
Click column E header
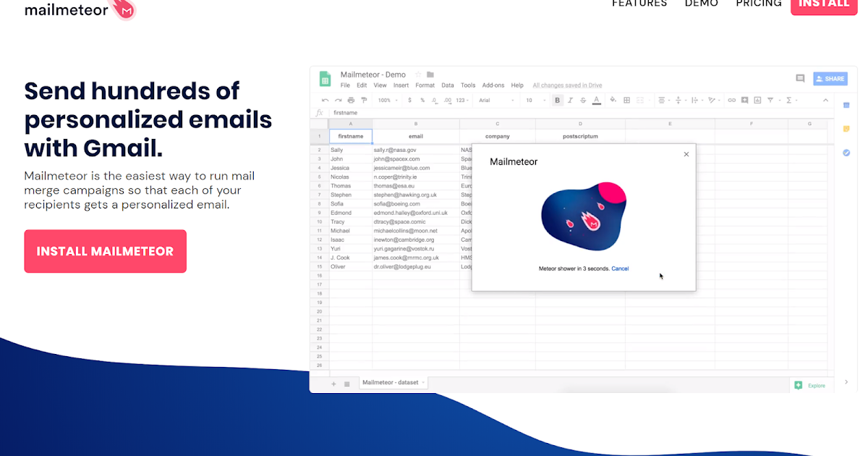coord(670,124)
